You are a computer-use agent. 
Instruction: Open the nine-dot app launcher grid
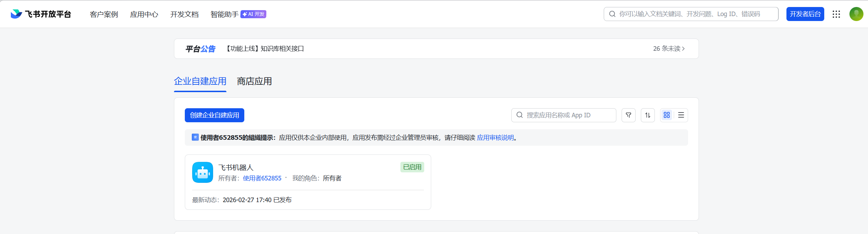point(836,14)
